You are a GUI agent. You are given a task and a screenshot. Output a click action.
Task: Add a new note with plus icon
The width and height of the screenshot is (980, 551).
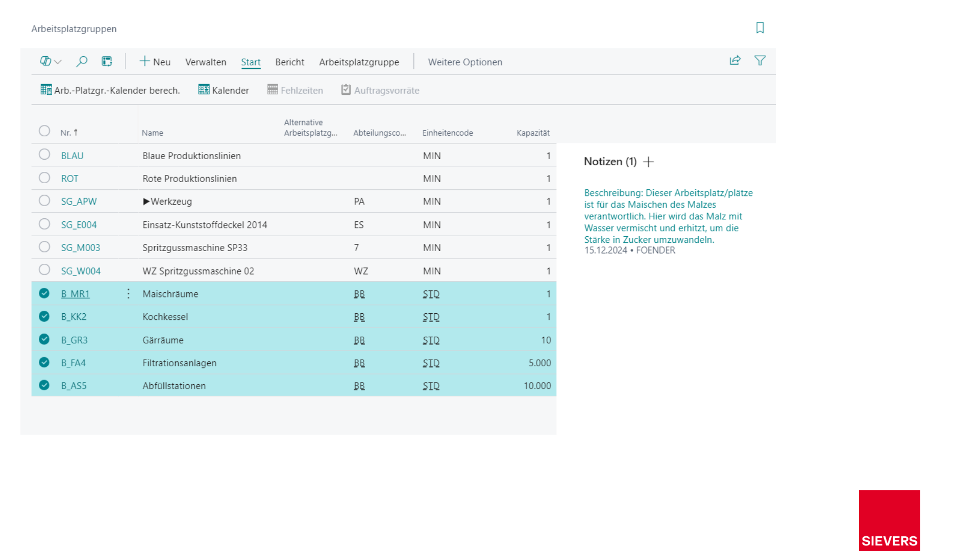point(648,162)
